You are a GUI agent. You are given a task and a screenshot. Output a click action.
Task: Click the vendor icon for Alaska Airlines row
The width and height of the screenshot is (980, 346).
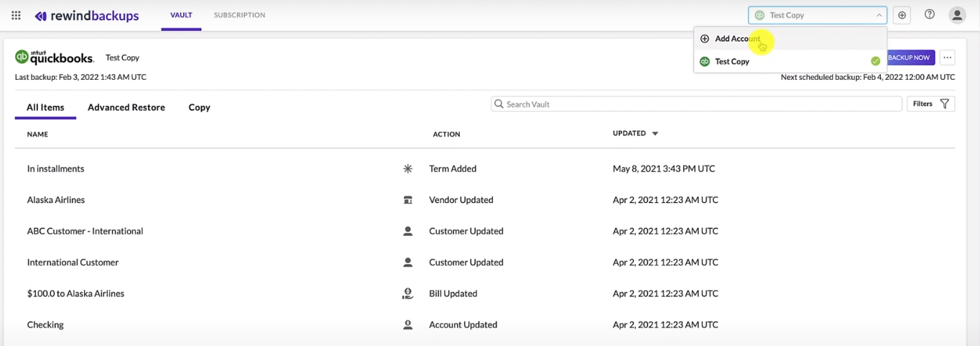pyautogui.click(x=407, y=200)
